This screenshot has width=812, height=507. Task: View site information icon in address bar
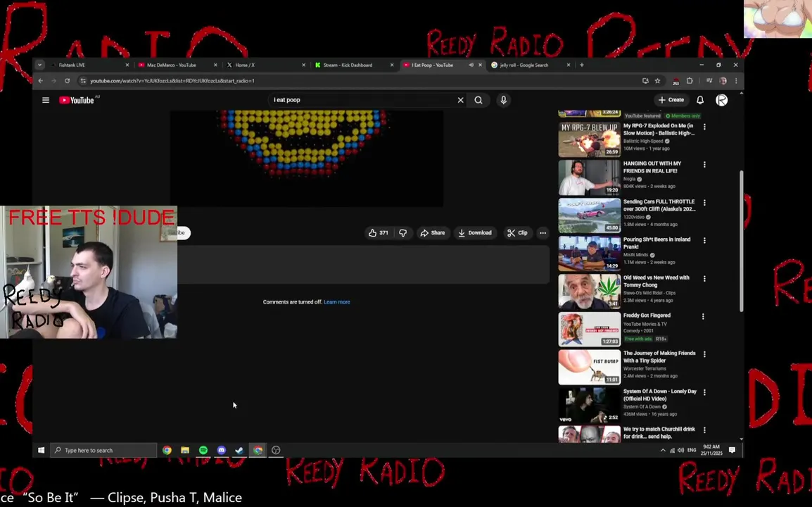pyautogui.click(x=83, y=81)
